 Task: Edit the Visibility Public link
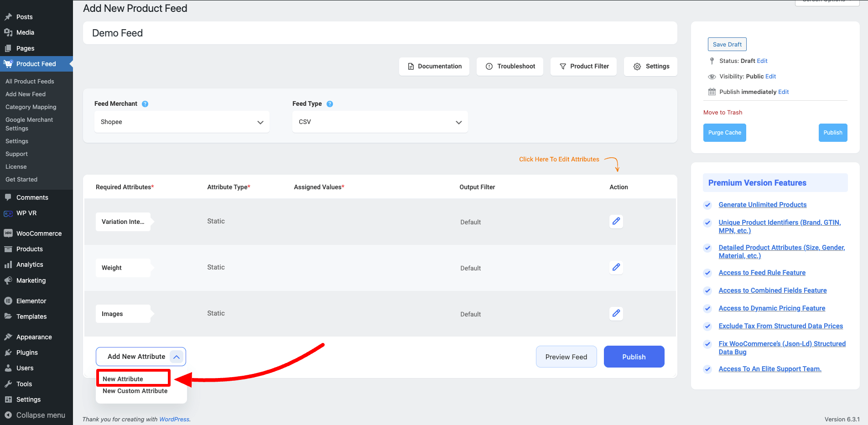pyautogui.click(x=770, y=76)
